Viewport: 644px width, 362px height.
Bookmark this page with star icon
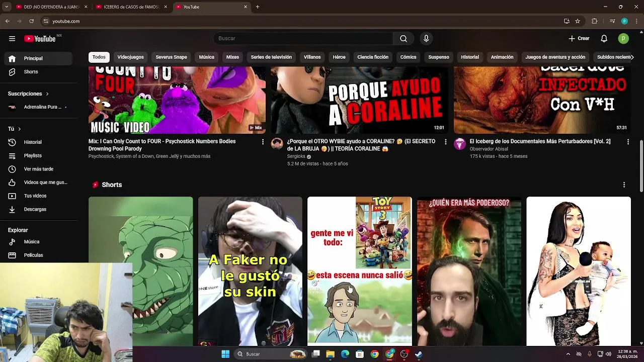tap(578, 21)
